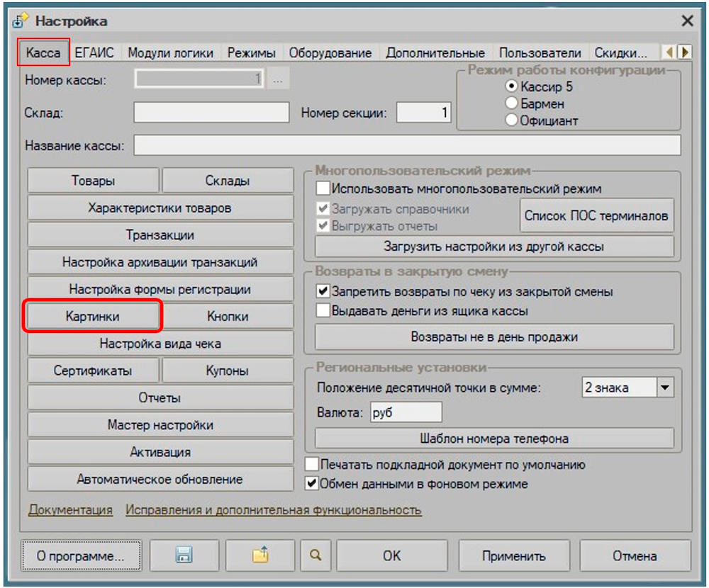Click the ellipsis button beside Номер кассы
This screenshot has width=709, height=588.
pos(278,80)
